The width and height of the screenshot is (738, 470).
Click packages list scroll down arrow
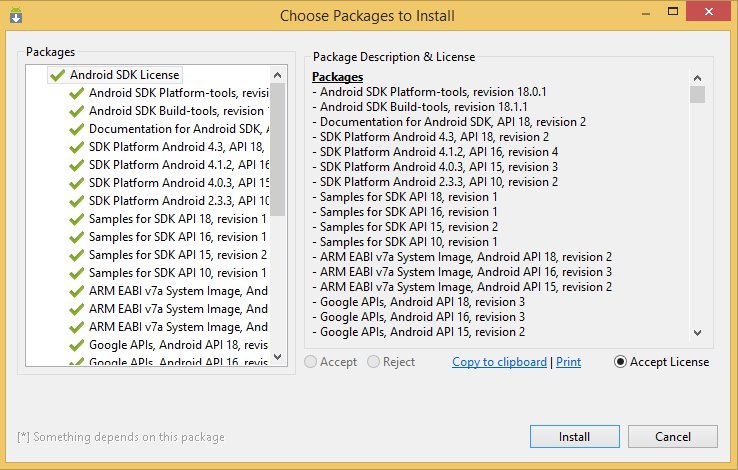[277, 357]
